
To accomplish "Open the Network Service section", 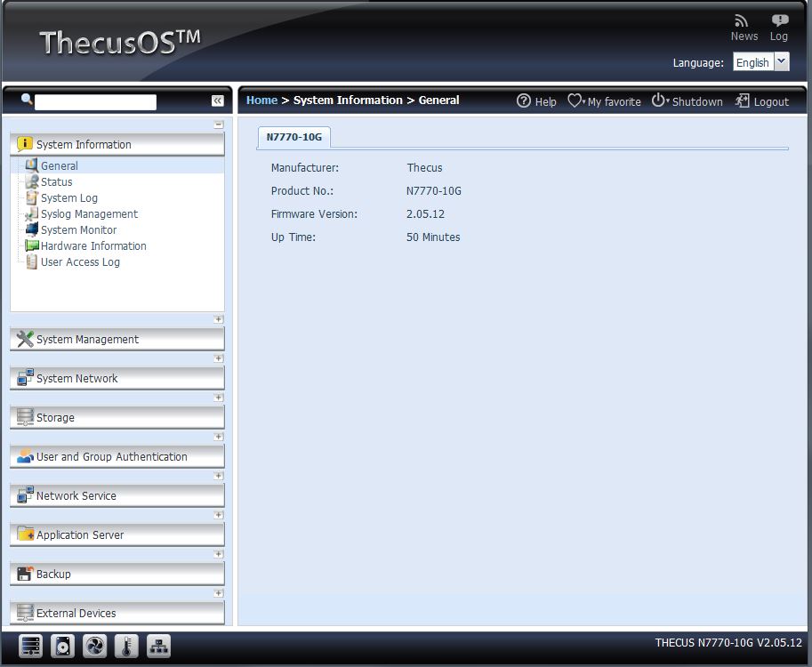I will (117, 495).
